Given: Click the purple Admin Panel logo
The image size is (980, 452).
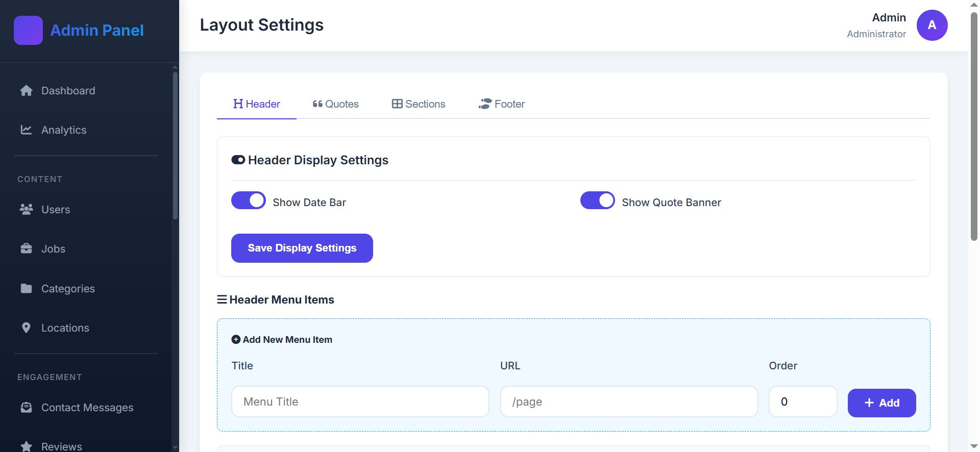Looking at the screenshot, I should point(28,30).
